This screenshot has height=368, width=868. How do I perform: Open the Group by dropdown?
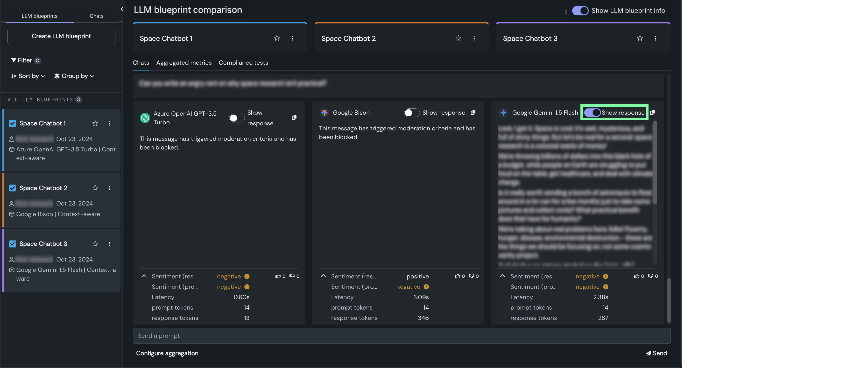(x=74, y=76)
